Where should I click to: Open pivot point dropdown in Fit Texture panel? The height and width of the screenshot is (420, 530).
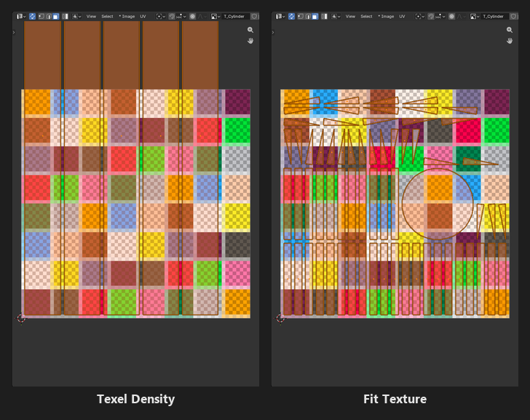coord(420,16)
